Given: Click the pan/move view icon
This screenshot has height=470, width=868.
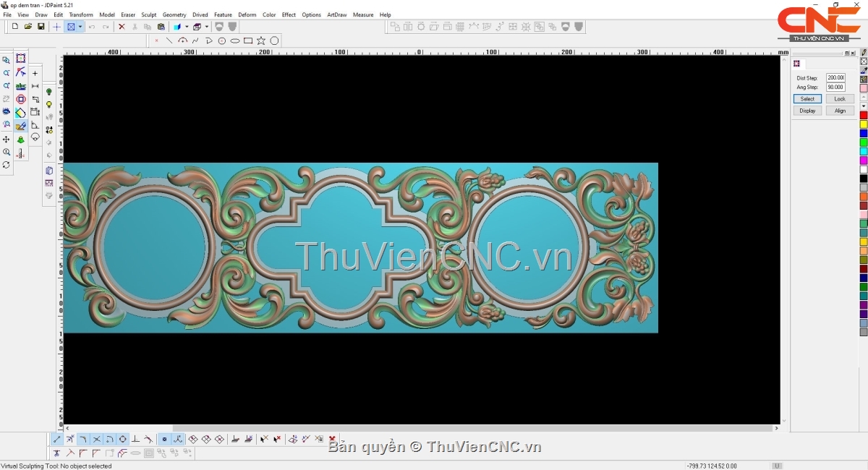Looking at the screenshot, I should pyautogui.click(x=7, y=139).
